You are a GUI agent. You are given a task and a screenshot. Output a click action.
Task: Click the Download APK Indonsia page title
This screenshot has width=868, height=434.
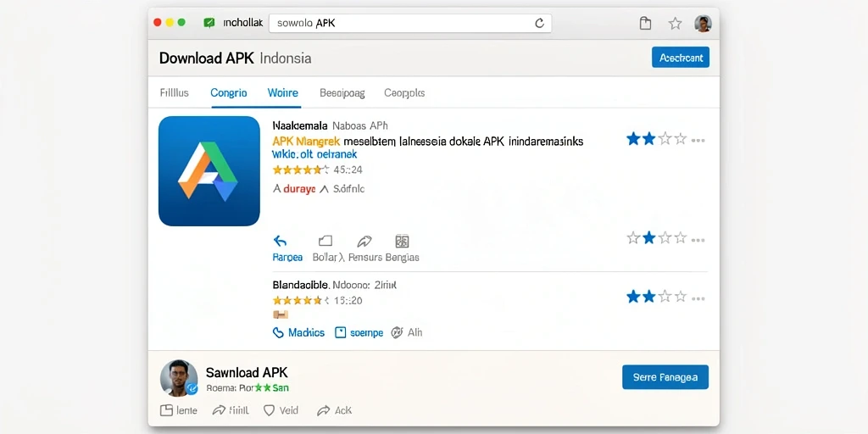tap(236, 58)
